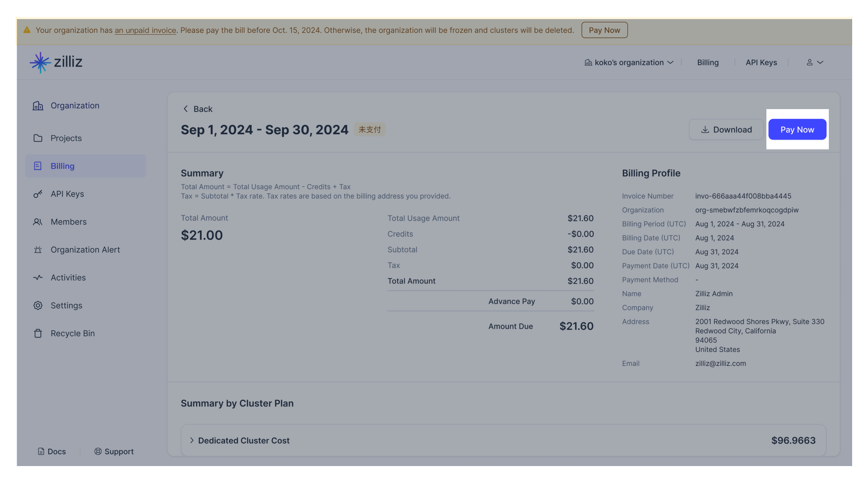Image resolution: width=868 pixels, height=483 pixels.
Task: Select Billing in the top navigation
Action: (708, 62)
